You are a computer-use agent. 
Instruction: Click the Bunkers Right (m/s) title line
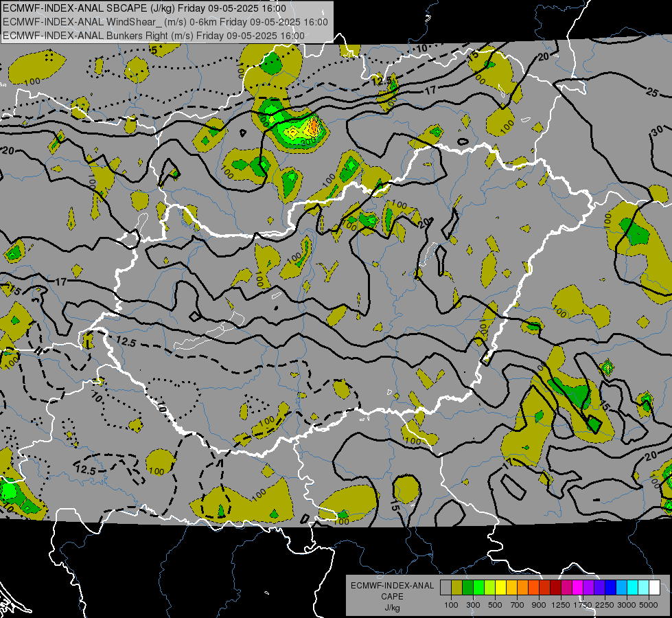coord(154,36)
